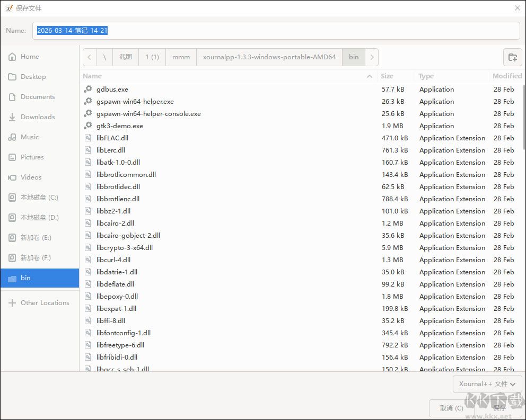This screenshot has height=420, width=526.
Task: Click the 保存 save button
Action: click(499, 408)
